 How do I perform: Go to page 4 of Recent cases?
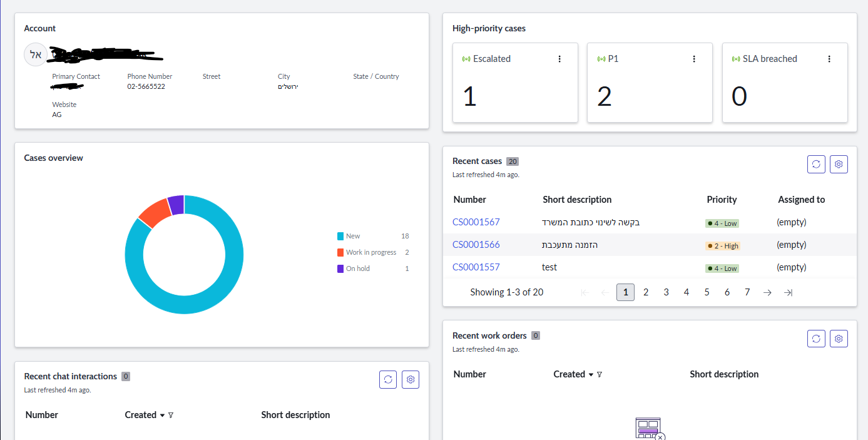687,292
